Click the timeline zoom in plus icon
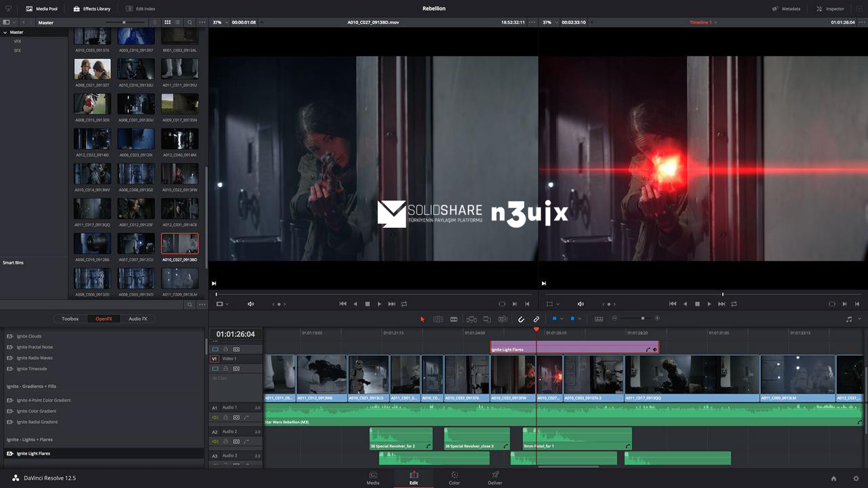 [x=656, y=319]
